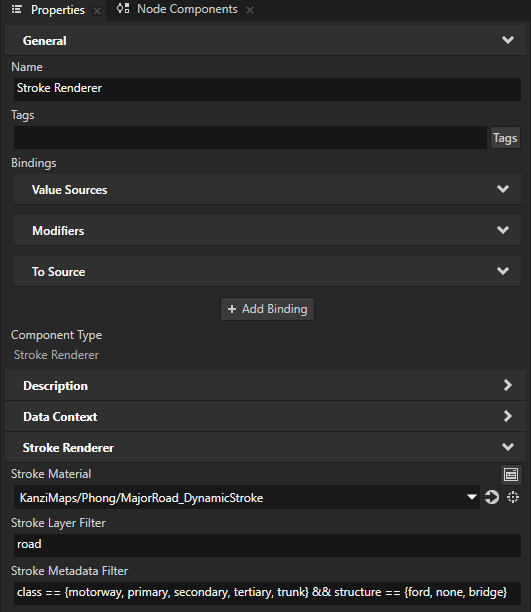Expand the Description section
Image resolution: width=531 pixels, height=612 pixels.
point(508,385)
